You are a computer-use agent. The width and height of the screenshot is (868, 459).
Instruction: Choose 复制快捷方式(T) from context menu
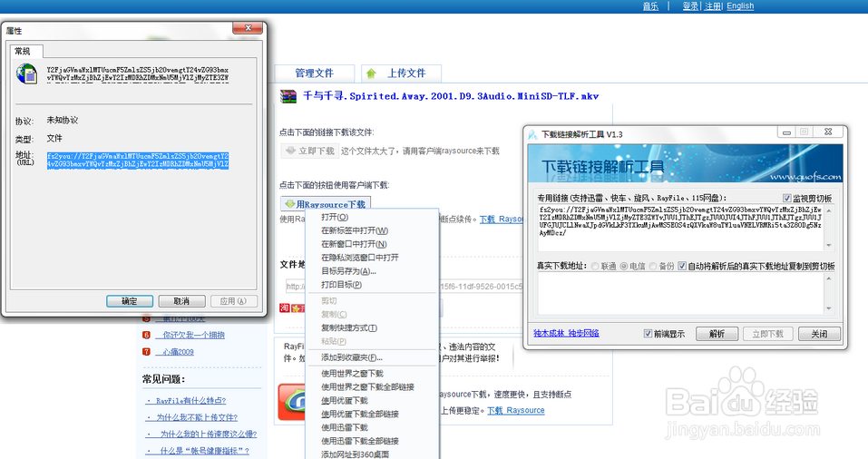372,327
